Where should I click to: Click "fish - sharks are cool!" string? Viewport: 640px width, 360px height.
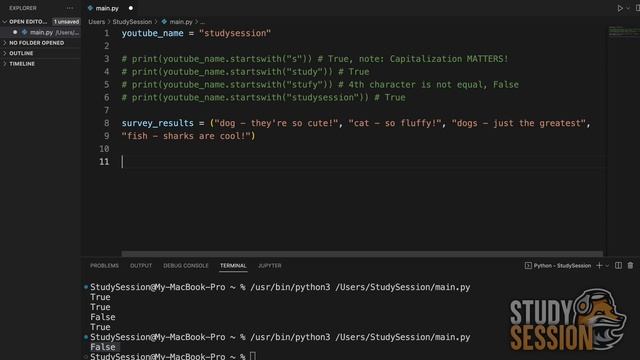(x=185, y=136)
